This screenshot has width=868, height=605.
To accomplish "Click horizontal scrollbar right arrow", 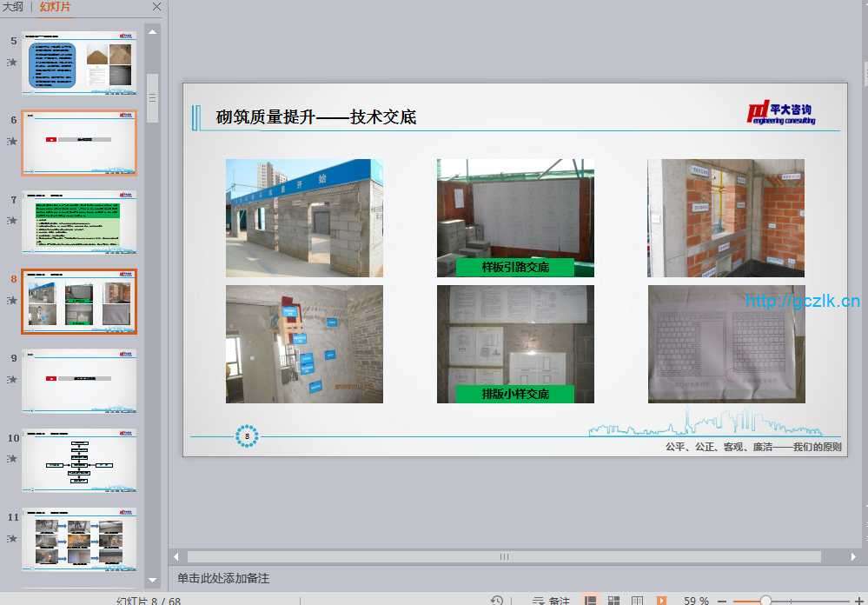I will [x=852, y=556].
